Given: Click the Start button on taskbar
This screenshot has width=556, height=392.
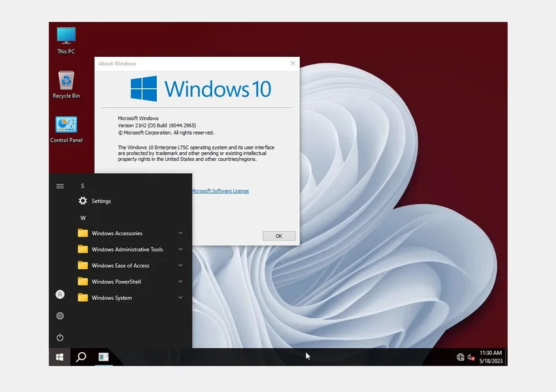Looking at the screenshot, I should click(59, 357).
